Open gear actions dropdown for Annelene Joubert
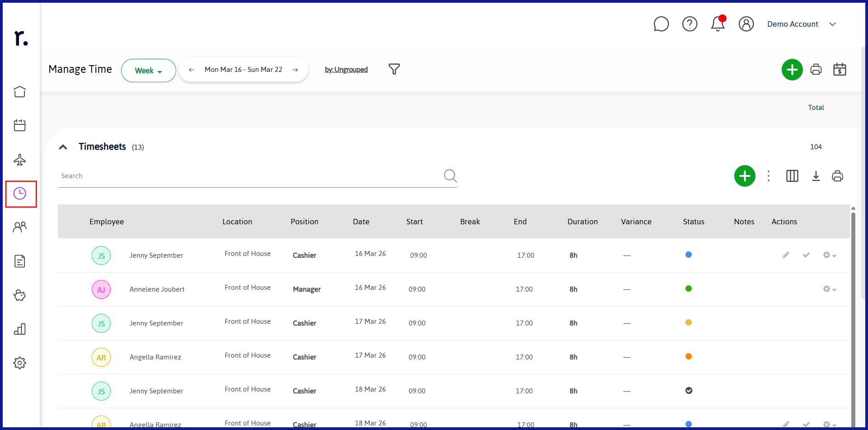This screenshot has width=868, height=430. coord(830,289)
